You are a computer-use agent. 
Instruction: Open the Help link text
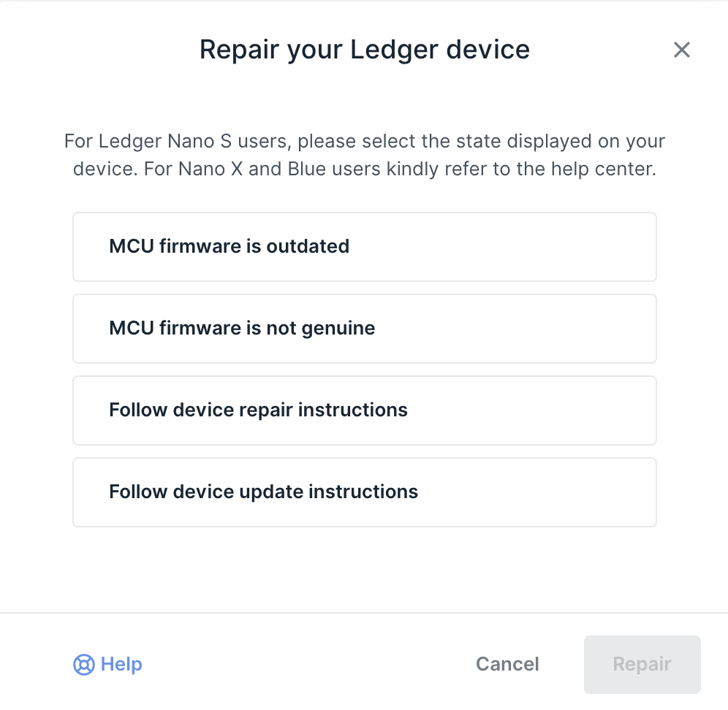click(121, 665)
